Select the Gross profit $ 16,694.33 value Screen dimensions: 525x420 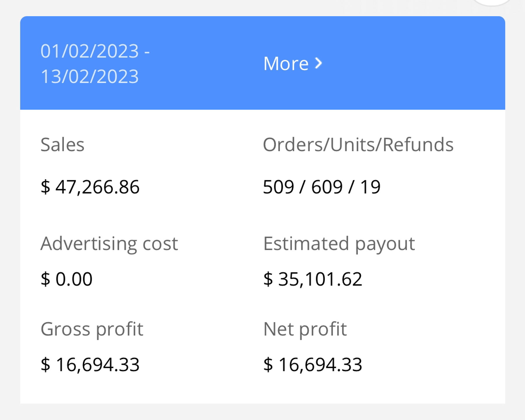click(x=90, y=365)
